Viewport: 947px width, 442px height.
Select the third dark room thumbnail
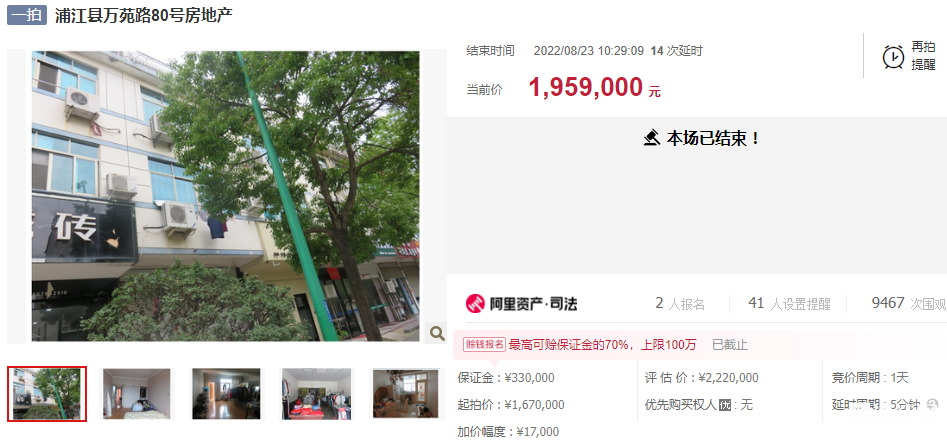[x=226, y=394]
